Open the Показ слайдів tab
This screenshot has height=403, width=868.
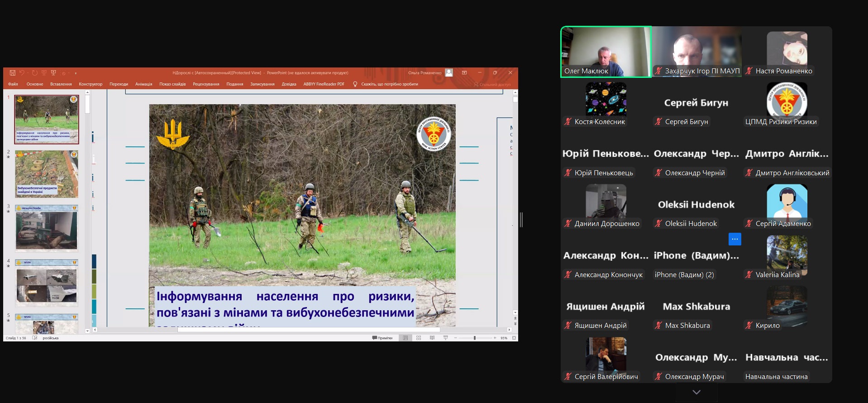172,84
